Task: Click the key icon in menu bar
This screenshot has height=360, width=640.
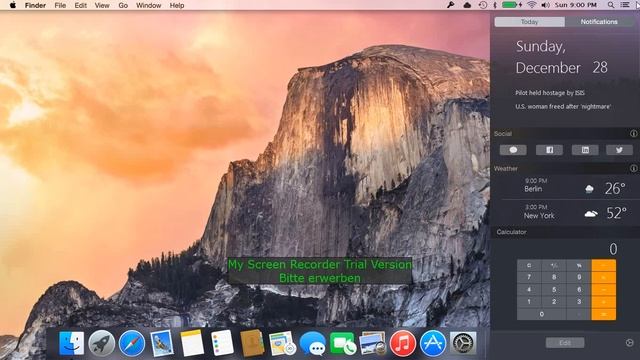Action: 451,5
